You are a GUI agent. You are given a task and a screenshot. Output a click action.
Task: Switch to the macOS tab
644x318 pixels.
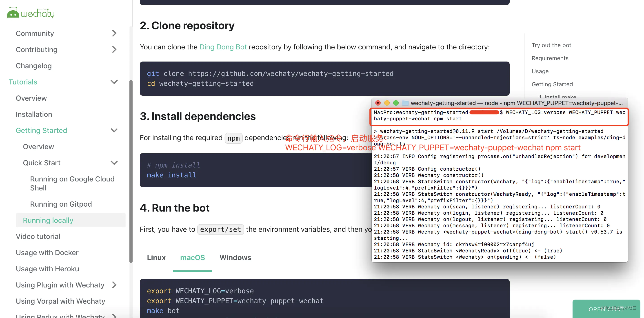pyautogui.click(x=193, y=258)
